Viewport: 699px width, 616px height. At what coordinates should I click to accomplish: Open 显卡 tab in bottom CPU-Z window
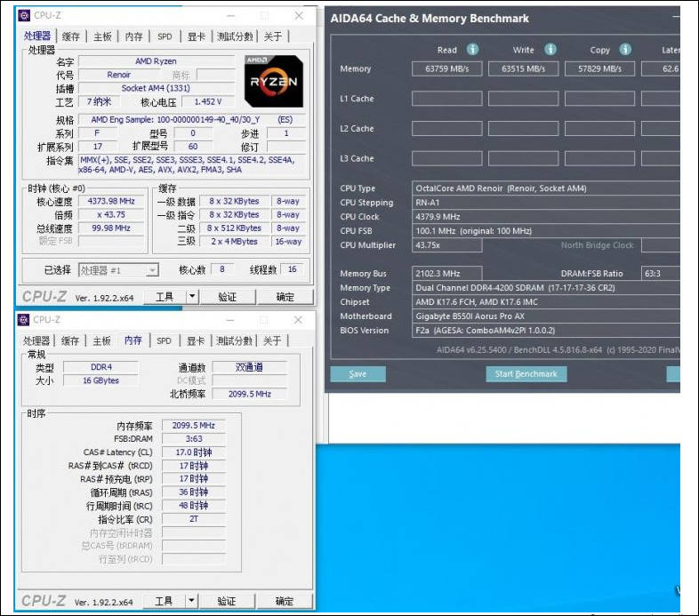(x=195, y=341)
